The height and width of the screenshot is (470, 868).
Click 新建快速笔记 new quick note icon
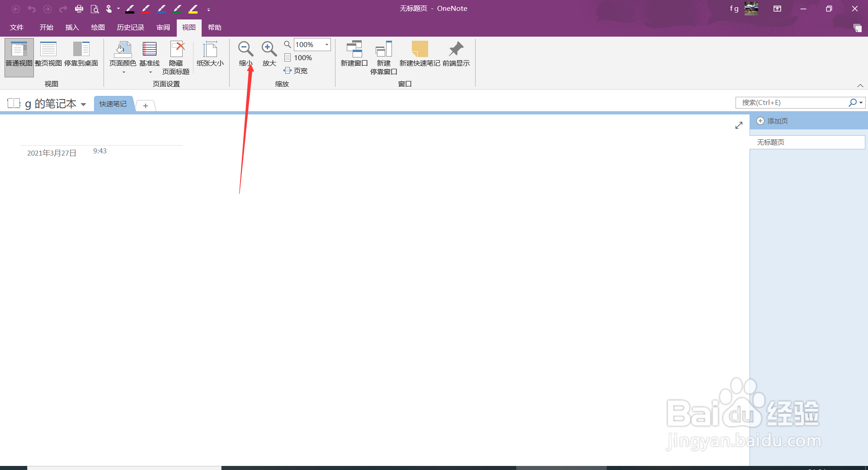420,54
